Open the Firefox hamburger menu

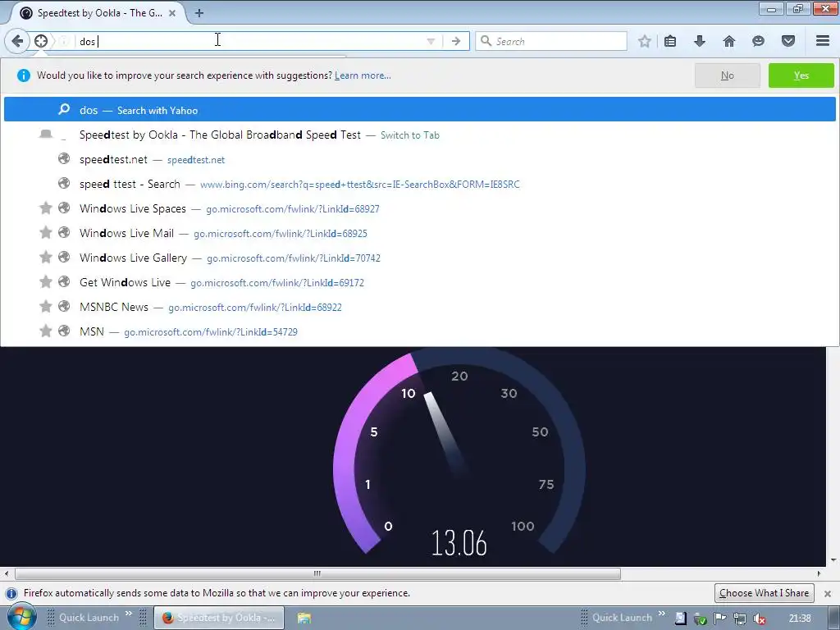(823, 41)
